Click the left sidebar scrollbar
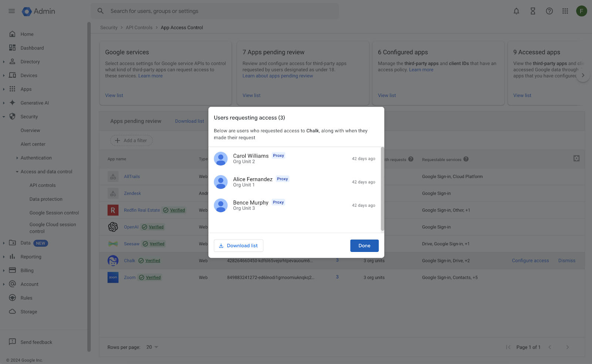The width and height of the screenshot is (592, 364). pos(89,187)
